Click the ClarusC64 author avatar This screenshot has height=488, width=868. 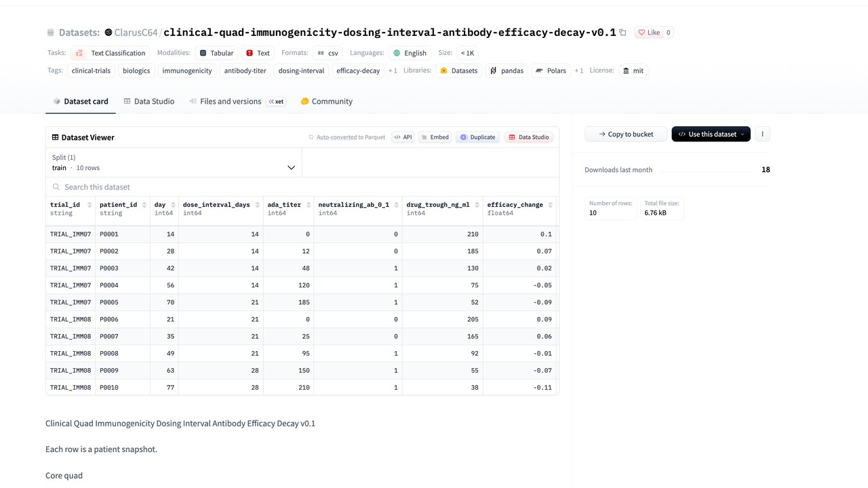click(x=108, y=33)
